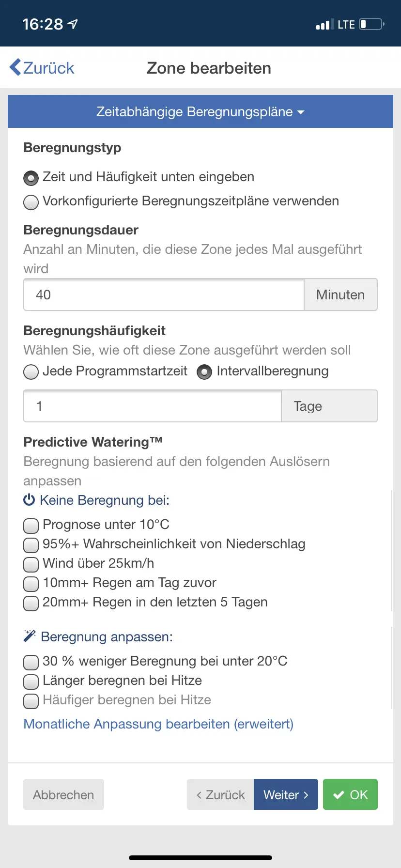The width and height of the screenshot is (401, 868).
Task: Enable 10mm+ Regen am Tag zuvor
Action: [x=31, y=584]
